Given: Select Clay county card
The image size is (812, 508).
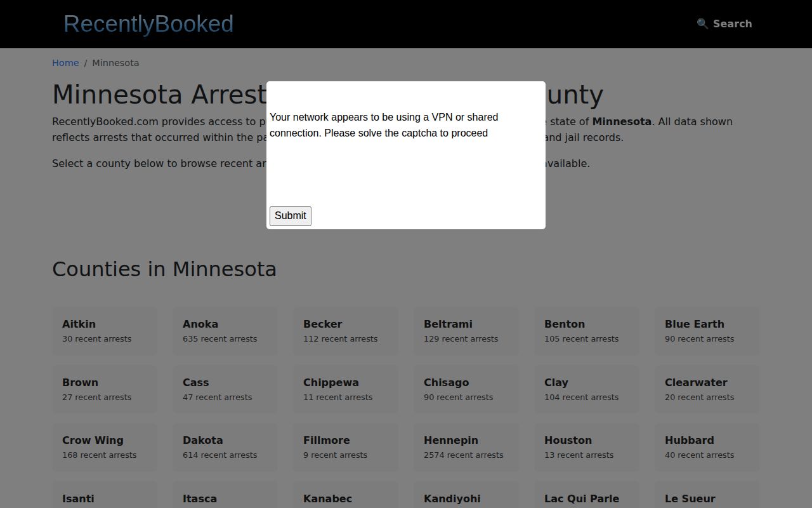Looking at the screenshot, I should 587,389.
